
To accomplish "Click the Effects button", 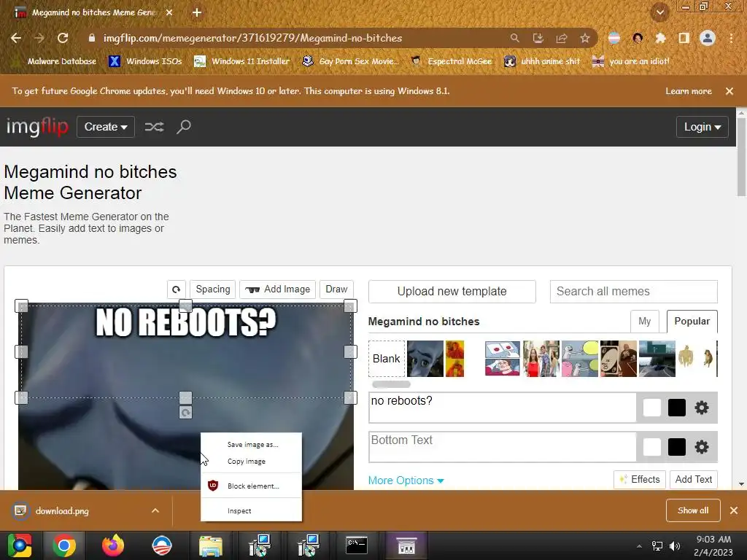I will point(640,480).
